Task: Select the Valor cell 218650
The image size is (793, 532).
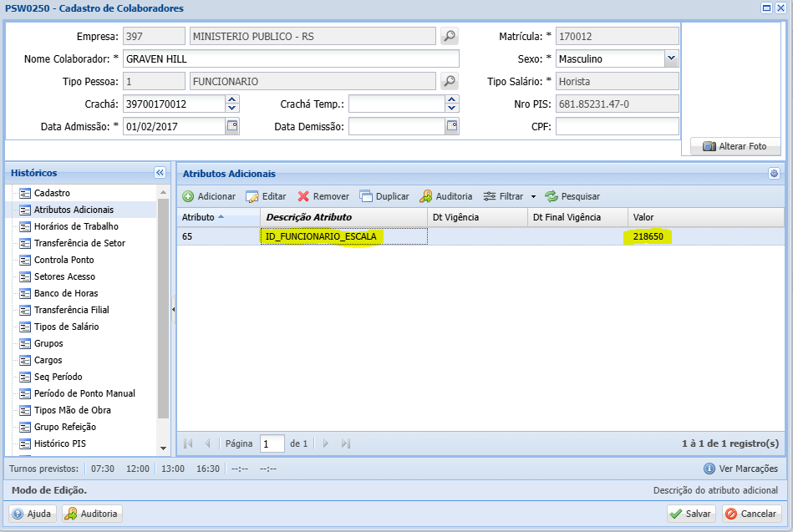Action: [706, 236]
